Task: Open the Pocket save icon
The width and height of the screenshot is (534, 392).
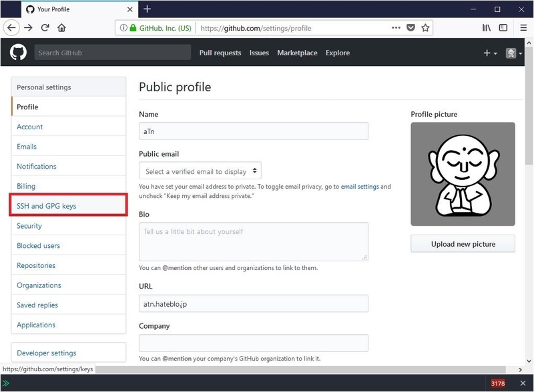Action: point(411,28)
